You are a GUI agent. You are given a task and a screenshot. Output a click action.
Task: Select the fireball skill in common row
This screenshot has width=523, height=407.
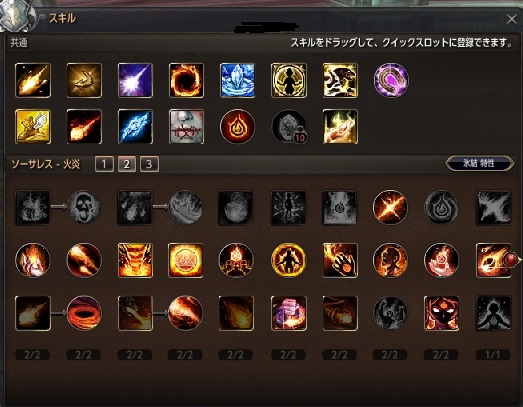pyautogui.click(x=33, y=80)
